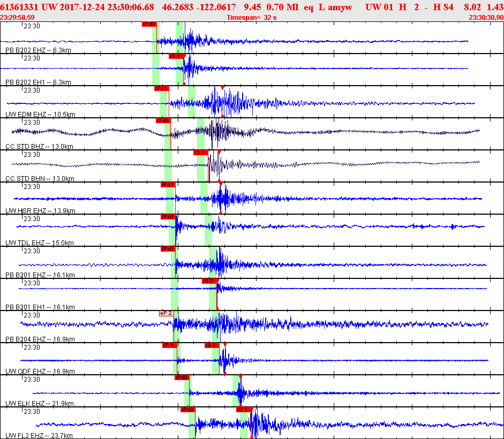The width and height of the screenshot is (504, 439).
Task: Select the iPd1 pick flag on EDM EHZ
Action: pos(161,88)
